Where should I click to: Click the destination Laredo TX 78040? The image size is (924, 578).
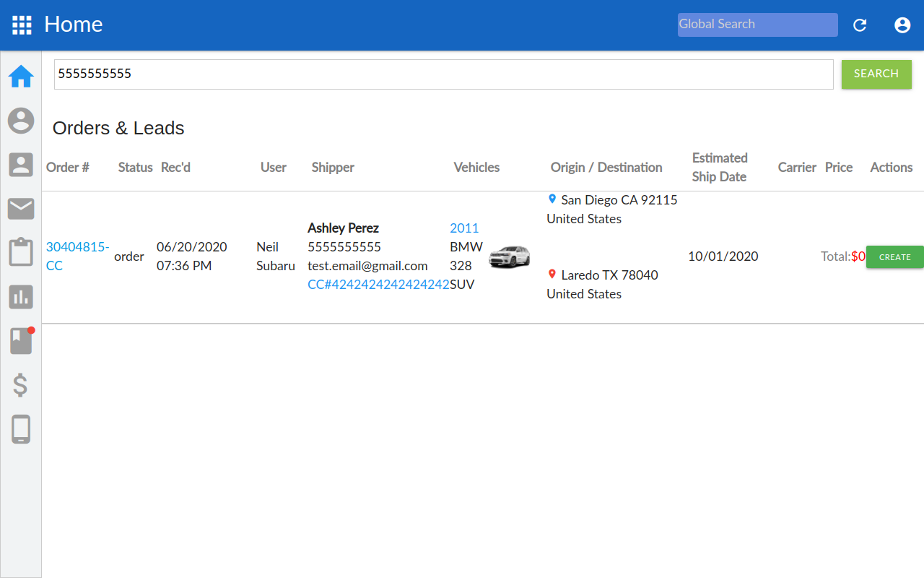(610, 275)
